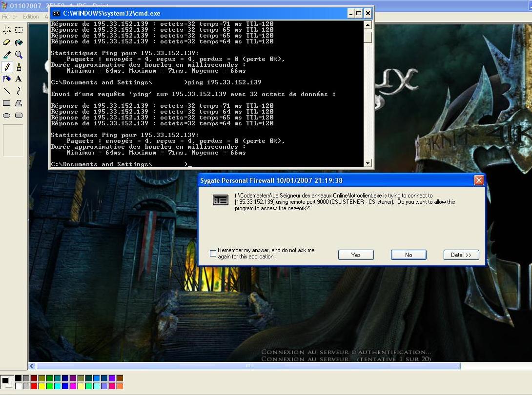Select the Rectangle shape tool
The height and width of the screenshot is (395, 532).
[7, 103]
